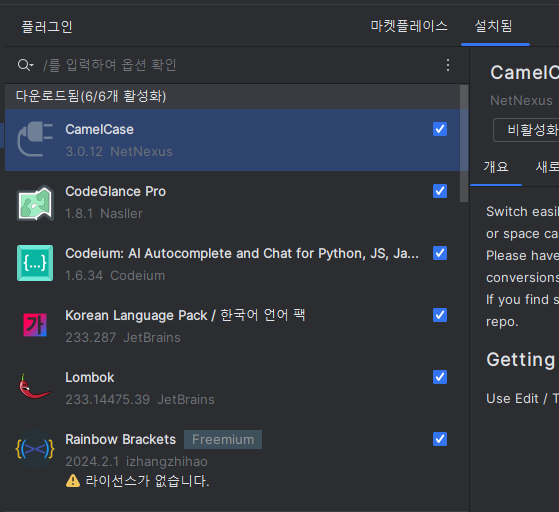Click the 라이선스가 없습니다 warning text
The height and width of the screenshot is (512, 559).
point(147,481)
